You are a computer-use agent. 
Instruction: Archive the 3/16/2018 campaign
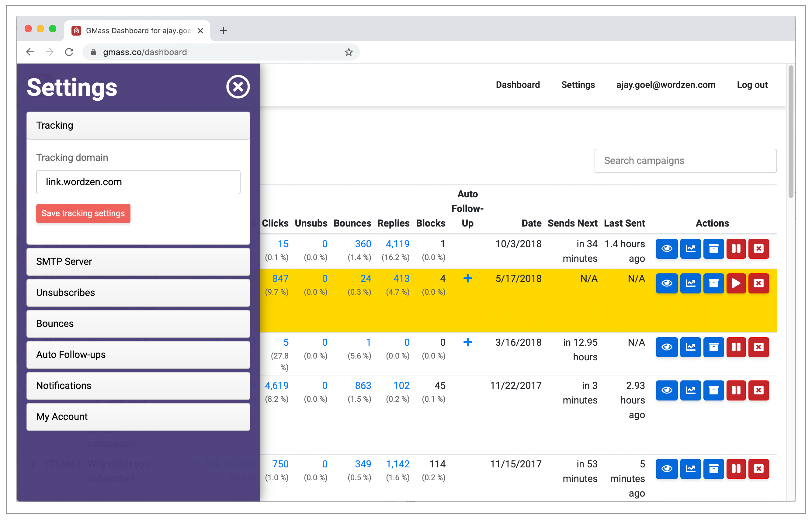click(713, 347)
